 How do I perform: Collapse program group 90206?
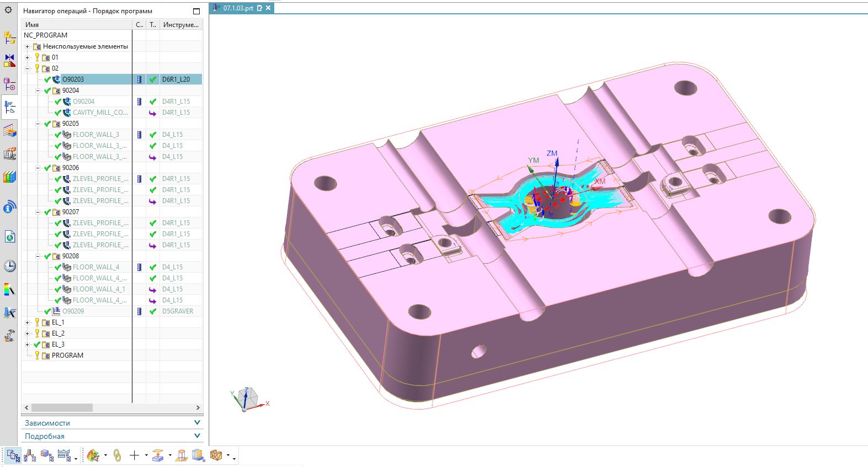point(38,168)
